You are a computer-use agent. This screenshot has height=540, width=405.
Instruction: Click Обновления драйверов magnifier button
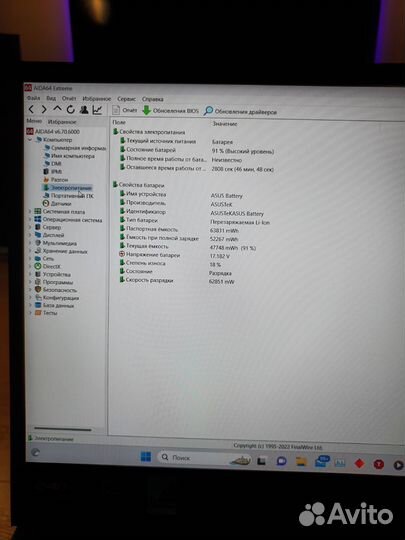[x=240, y=111]
